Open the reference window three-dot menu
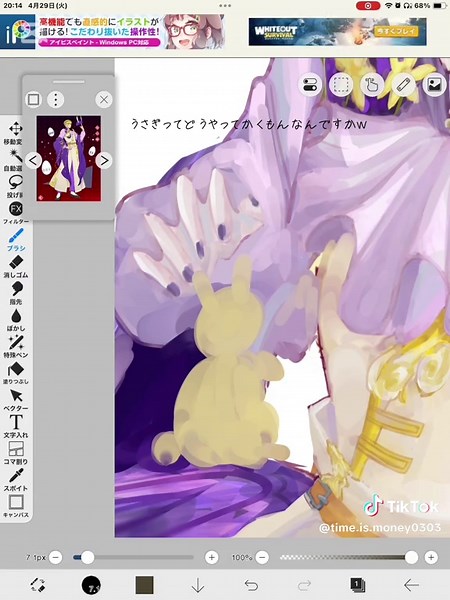Screen dimensions: 450x600 point(55,99)
